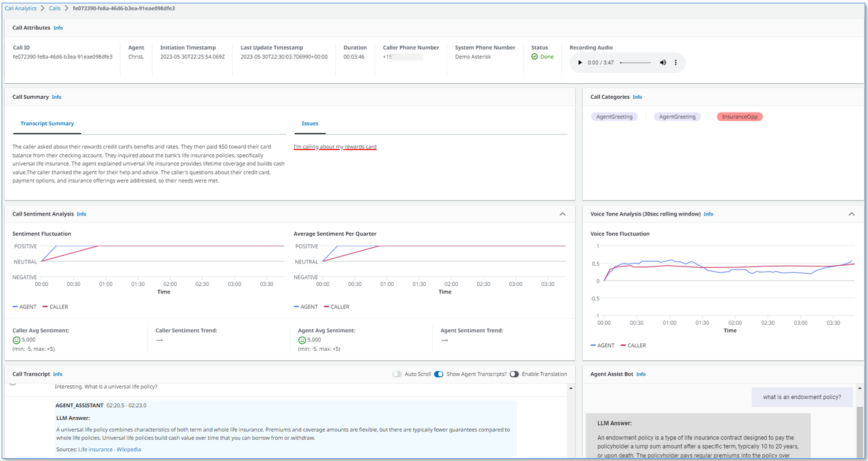Screen dimensions: 868x461
Task: Click the Agent Avg Sentiment smiley icon
Action: coord(302,340)
